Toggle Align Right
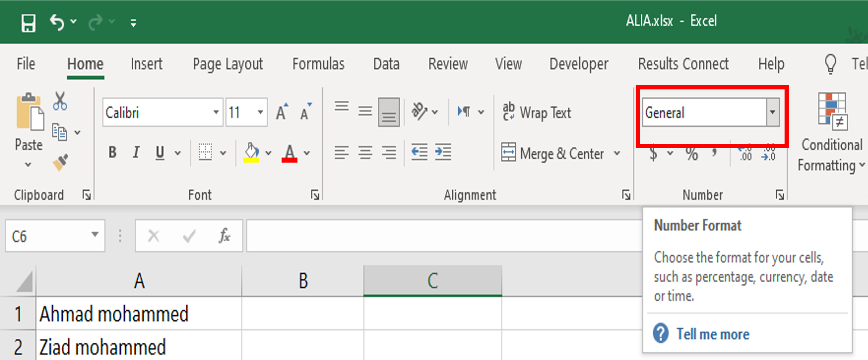Viewport: 868px width, 360px height. click(x=390, y=153)
